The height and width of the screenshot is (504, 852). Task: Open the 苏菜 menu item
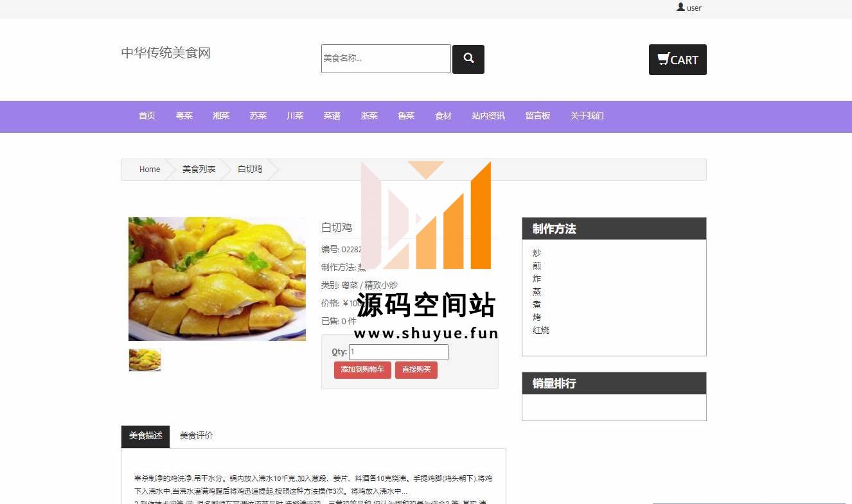click(258, 116)
